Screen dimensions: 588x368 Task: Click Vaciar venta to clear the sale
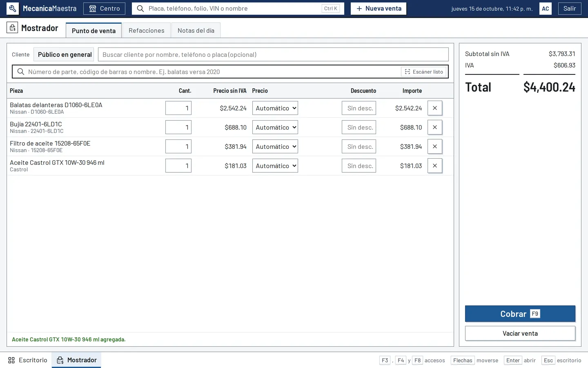[520, 333]
